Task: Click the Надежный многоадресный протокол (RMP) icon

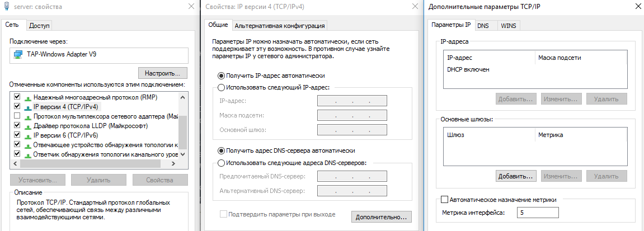Action: click(27, 97)
